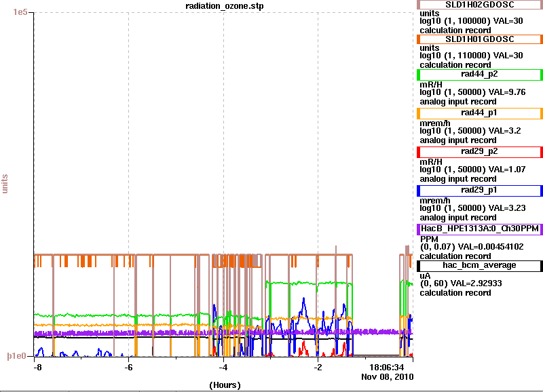
Task: Click the radiation_ozone.stp plot title
Action: [x=225, y=6]
